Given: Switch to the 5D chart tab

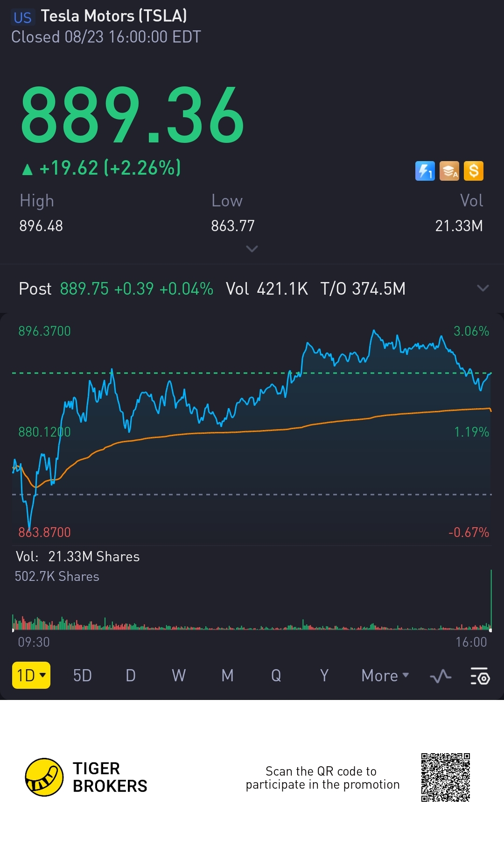Looking at the screenshot, I should click(83, 676).
